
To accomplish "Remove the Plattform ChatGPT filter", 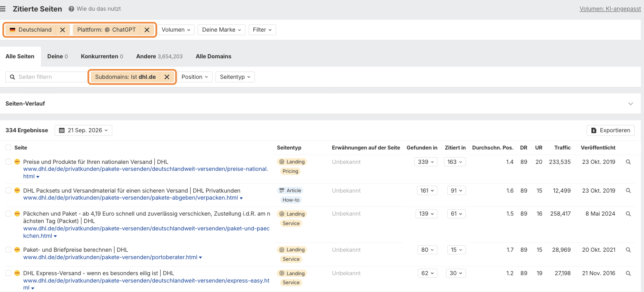I will [147, 30].
